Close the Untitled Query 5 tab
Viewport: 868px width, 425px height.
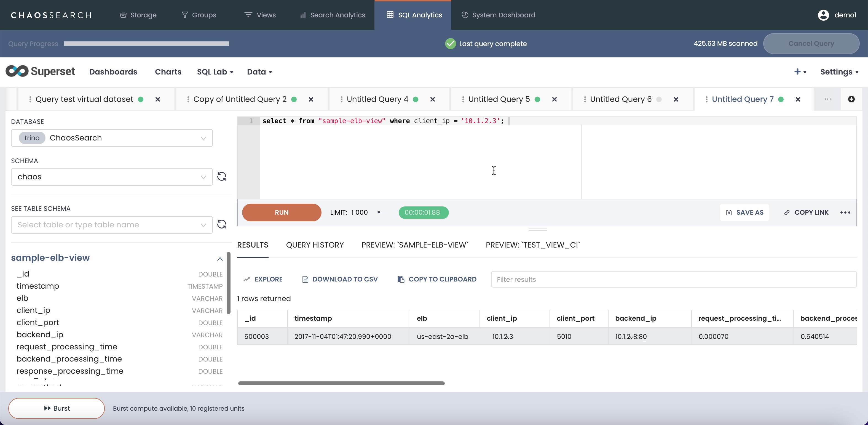point(554,99)
